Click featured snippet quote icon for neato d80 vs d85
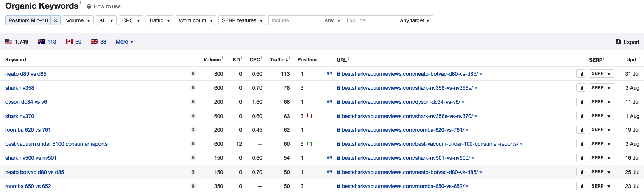The width and height of the screenshot is (644, 193). [330, 73]
